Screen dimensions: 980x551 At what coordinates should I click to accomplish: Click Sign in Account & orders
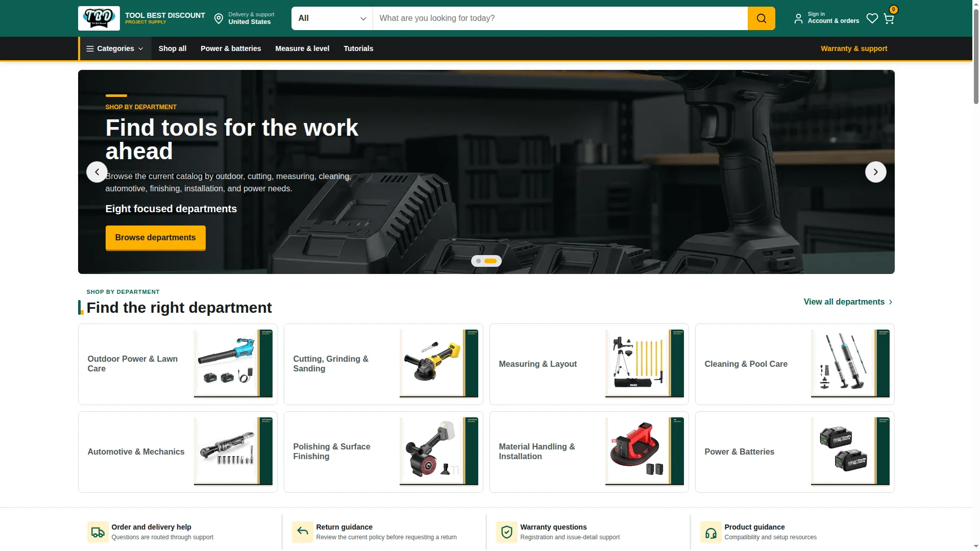click(x=827, y=18)
